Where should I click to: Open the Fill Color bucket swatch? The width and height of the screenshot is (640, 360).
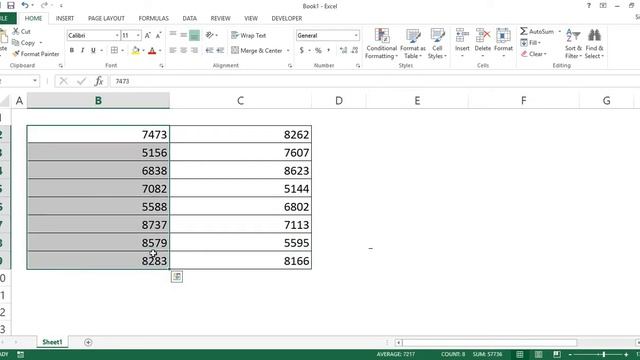(136, 51)
